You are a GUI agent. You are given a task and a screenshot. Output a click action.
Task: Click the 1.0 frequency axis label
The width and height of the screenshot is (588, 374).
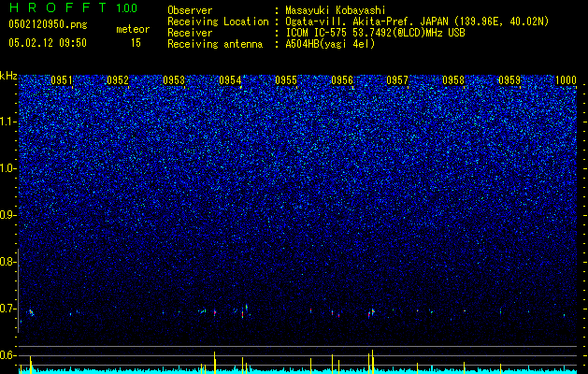[x=8, y=168]
